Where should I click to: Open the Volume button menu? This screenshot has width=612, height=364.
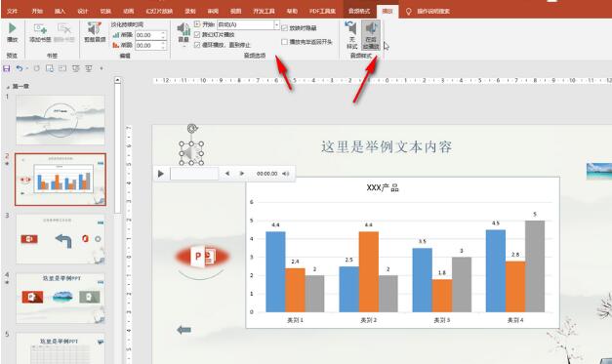[184, 34]
